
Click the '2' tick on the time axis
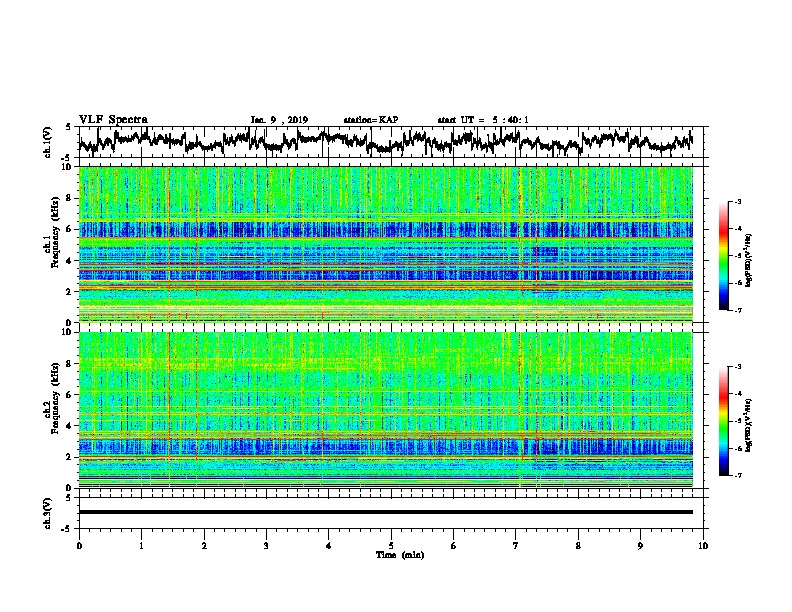pyautogui.click(x=204, y=546)
